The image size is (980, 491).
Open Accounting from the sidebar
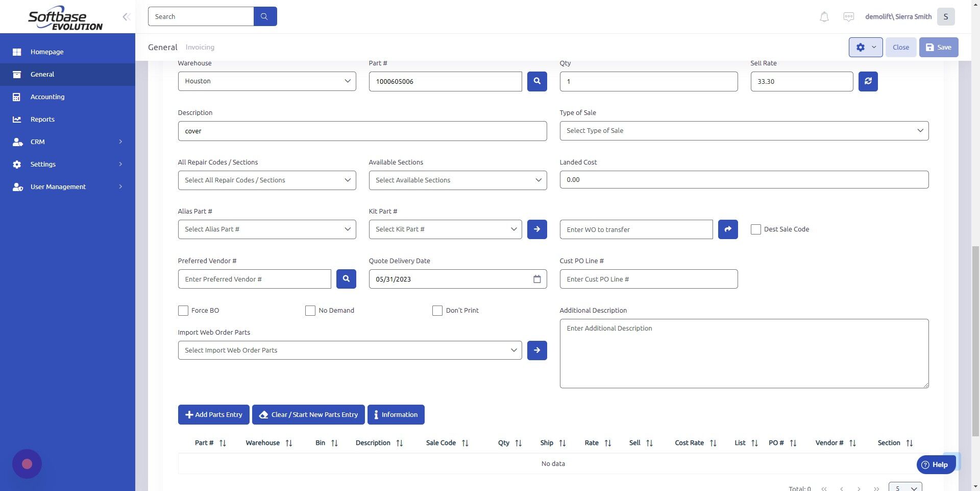[x=47, y=97]
